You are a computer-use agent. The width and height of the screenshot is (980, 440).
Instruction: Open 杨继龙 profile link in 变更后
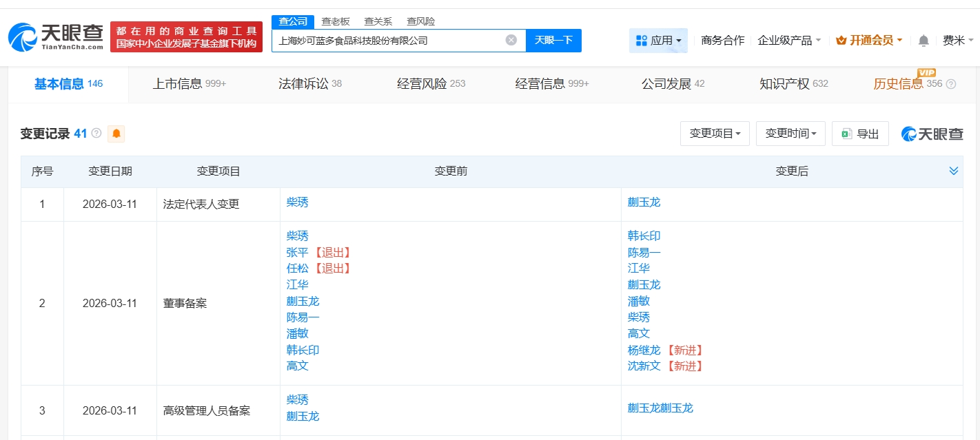click(644, 350)
